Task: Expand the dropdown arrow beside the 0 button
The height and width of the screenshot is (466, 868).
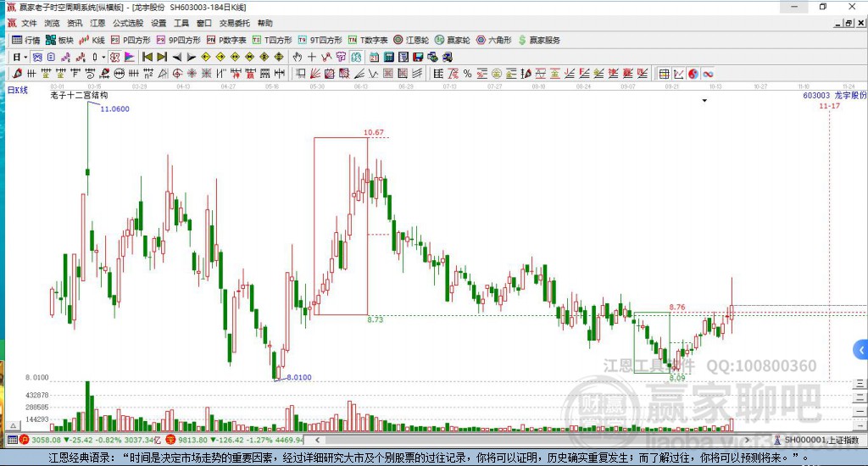Action: (x=103, y=57)
